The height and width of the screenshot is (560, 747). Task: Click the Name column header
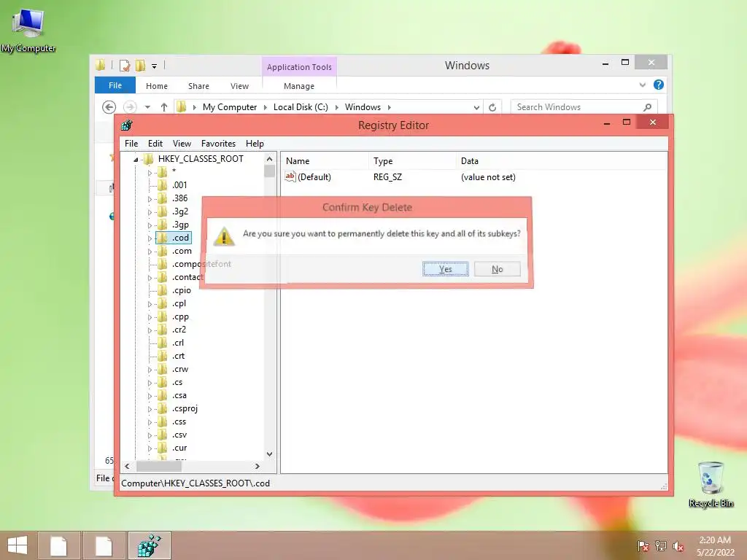click(x=325, y=161)
